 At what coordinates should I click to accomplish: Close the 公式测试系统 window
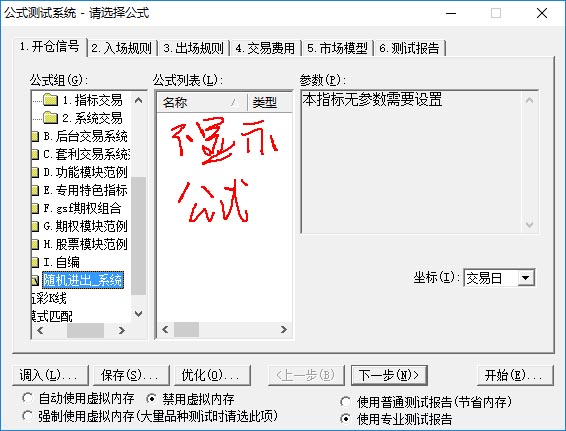542,13
